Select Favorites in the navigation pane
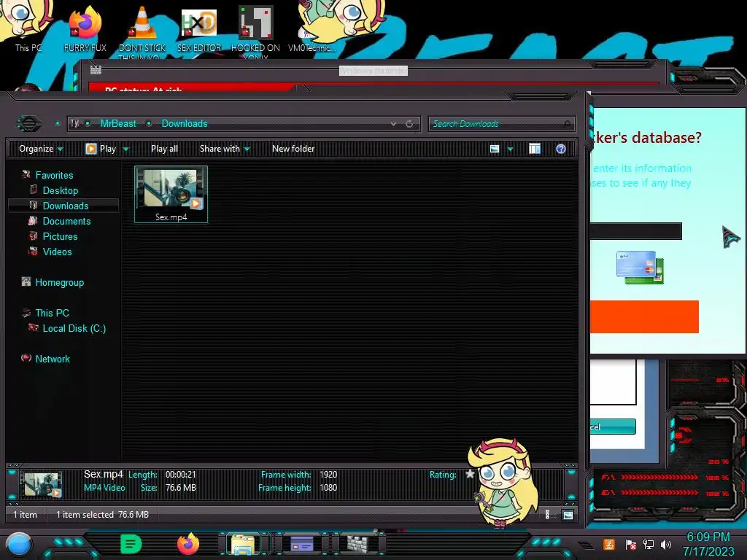 pos(54,175)
